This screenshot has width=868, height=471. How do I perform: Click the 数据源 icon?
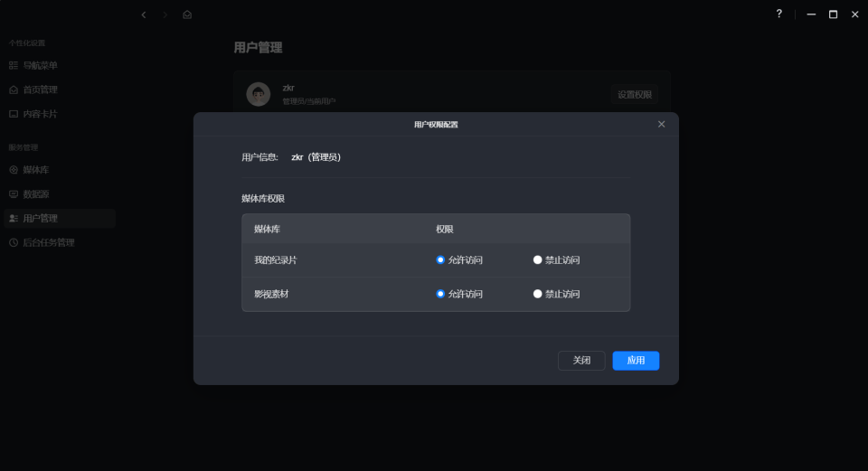[14, 194]
